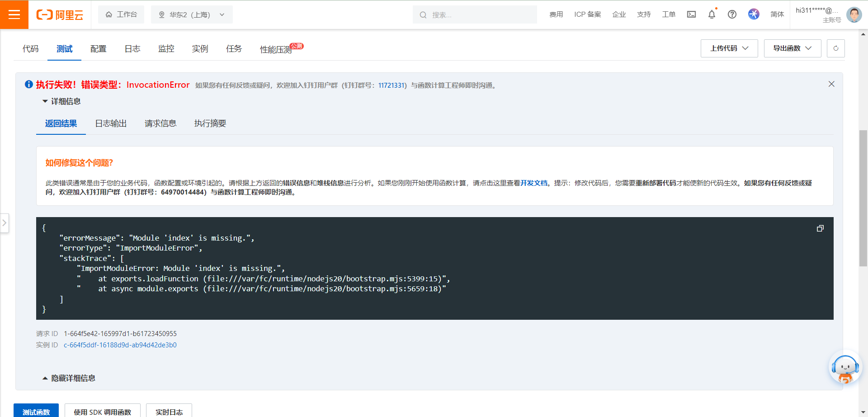Expand the 华东2（上海）region selector
Viewport: 868px width, 417px height.
[x=192, y=14]
